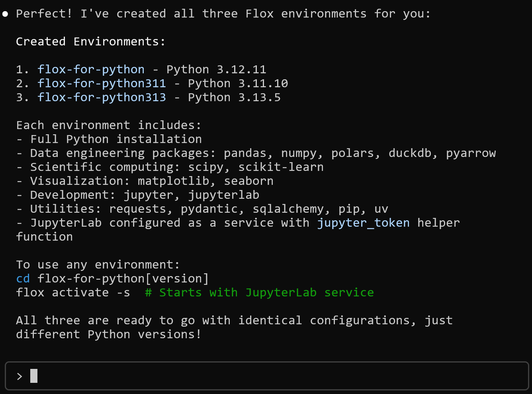
Task: Click the white bullet before "Perfect!"
Action: tap(5, 14)
